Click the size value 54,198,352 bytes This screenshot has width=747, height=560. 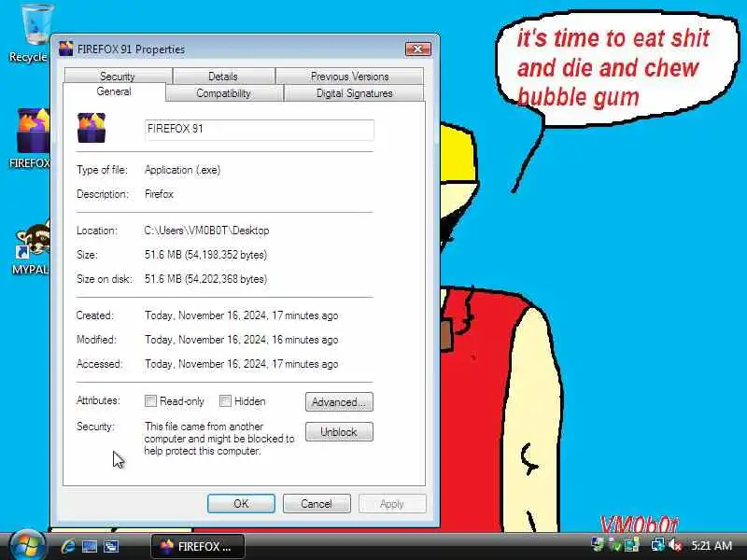click(x=226, y=255)
